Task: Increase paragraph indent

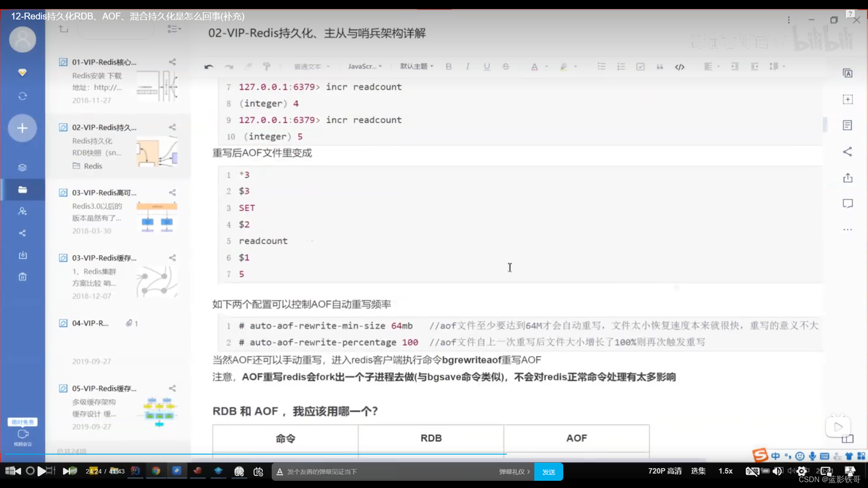Action: tap(735, 66)
